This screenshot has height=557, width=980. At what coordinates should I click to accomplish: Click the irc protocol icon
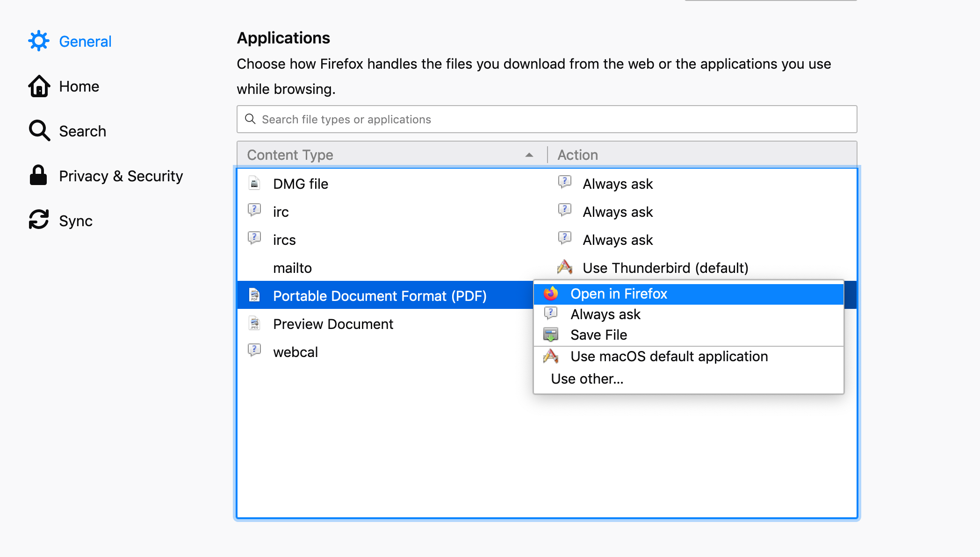254,210
